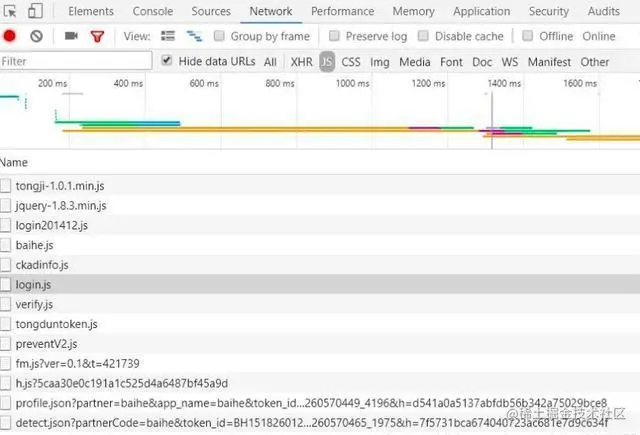Open the Audits tab
This screenshot has height=435, width=640.
point(604,11)
